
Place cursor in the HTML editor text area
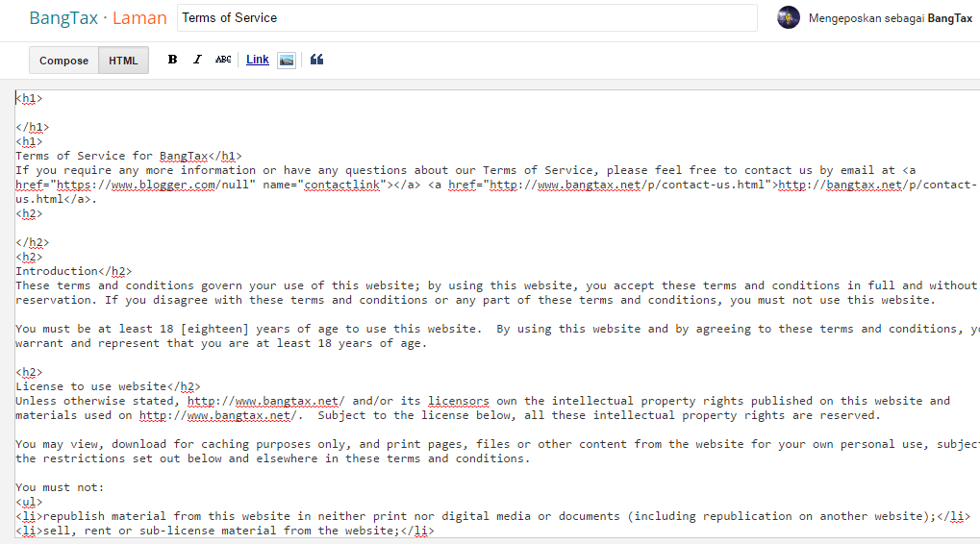(x=497, y=313)
